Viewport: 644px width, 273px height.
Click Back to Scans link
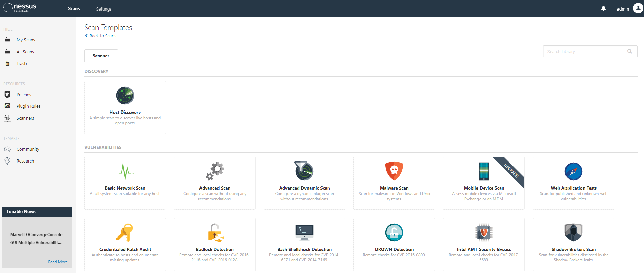[x=101, y=36]
